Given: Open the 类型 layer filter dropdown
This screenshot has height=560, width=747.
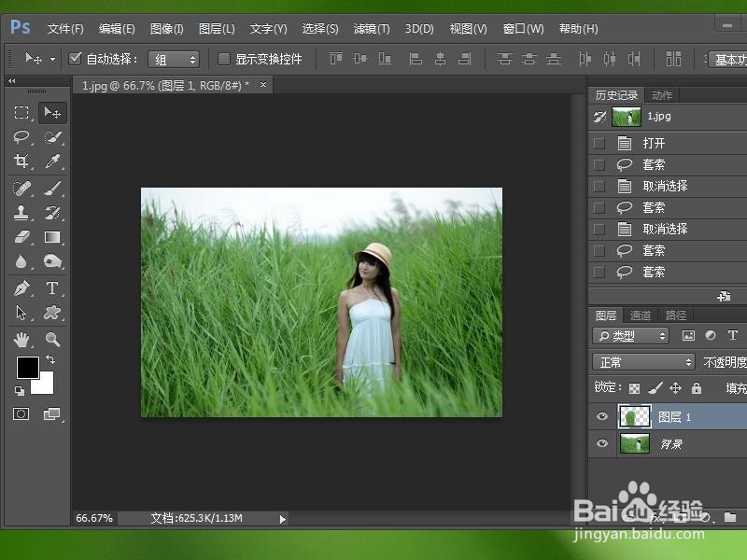Looking at the screenshot, I should [631, 336].
